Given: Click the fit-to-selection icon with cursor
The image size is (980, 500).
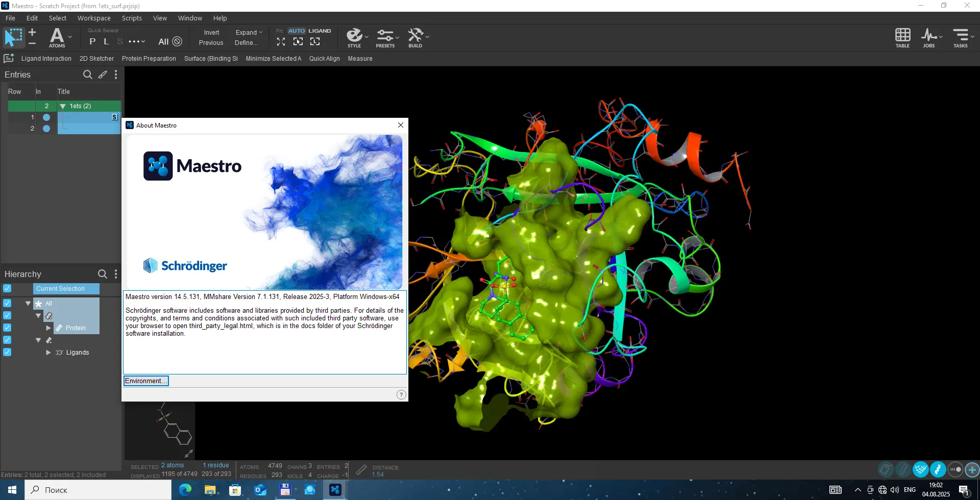Looking at the screenshot, I should point(298,41).
